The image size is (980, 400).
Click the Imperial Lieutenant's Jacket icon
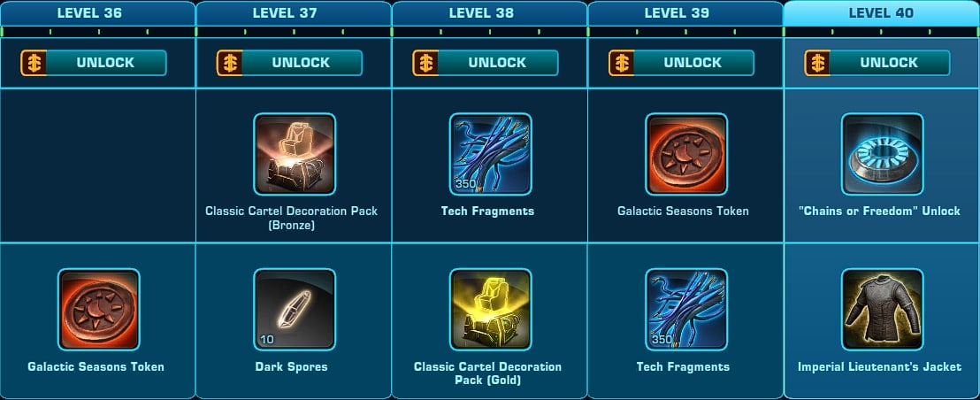(x=883, y=310)
